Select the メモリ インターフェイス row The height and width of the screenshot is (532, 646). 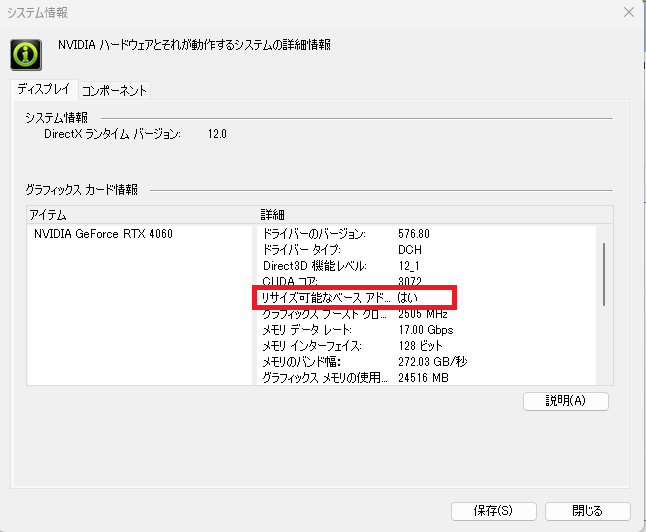(426, 346)
